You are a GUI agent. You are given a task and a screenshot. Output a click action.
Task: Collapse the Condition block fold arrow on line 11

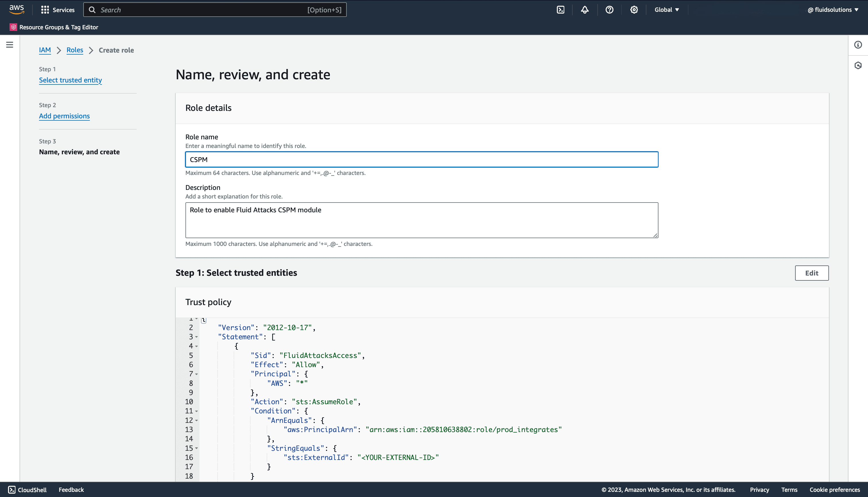196,411
